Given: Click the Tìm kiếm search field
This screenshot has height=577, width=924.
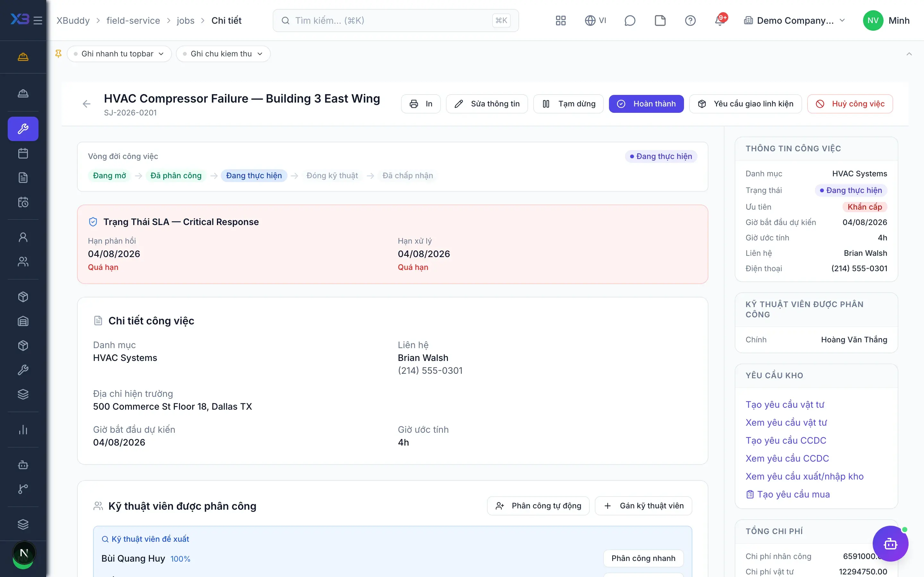Looking at the screenshot, I should click(396, 20).
